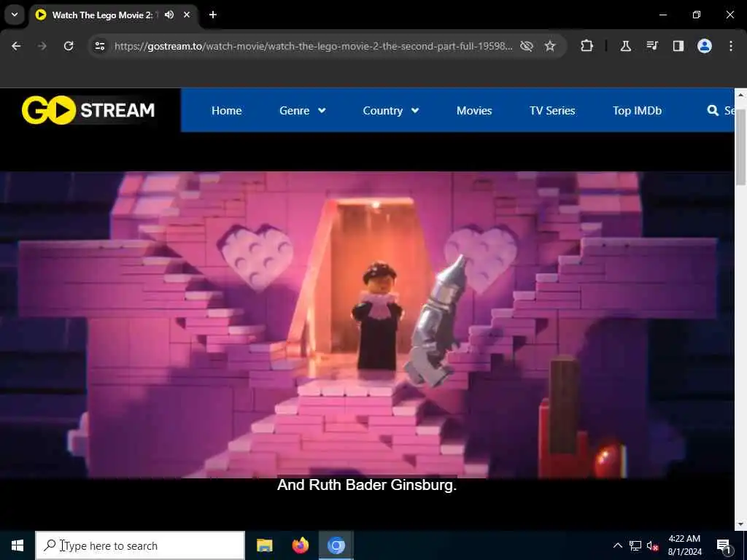Click the Chrome taskbar icon
The image size is (747, 560).
click(336, 545)
